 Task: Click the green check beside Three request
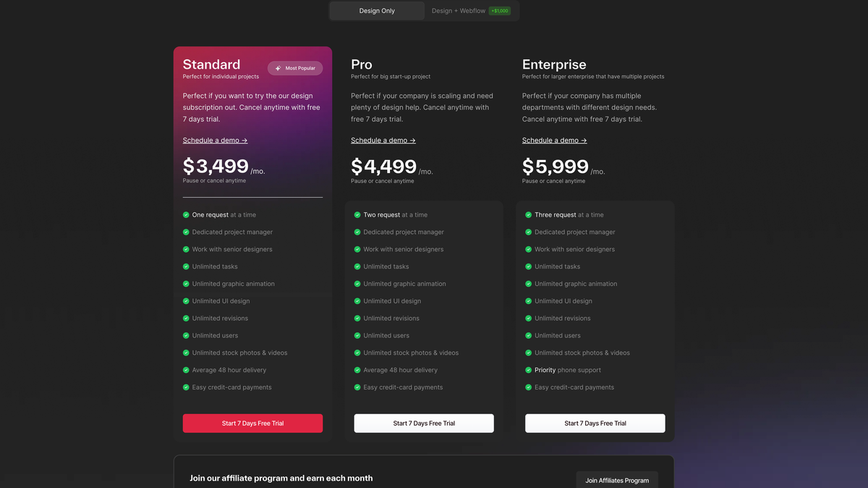click(529, 215)
